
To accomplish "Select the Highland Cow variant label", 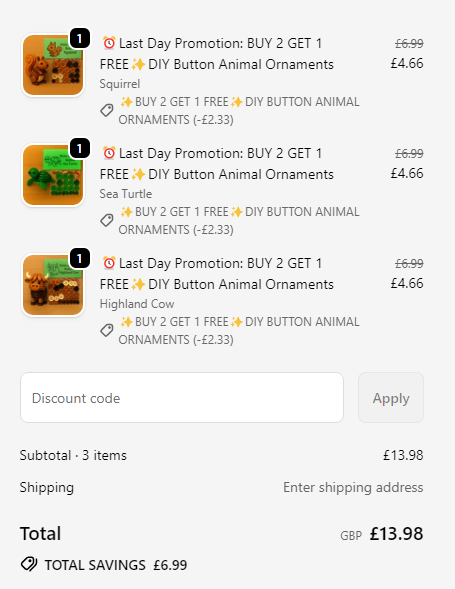I will pyautogui.click(x=137, y=304).
